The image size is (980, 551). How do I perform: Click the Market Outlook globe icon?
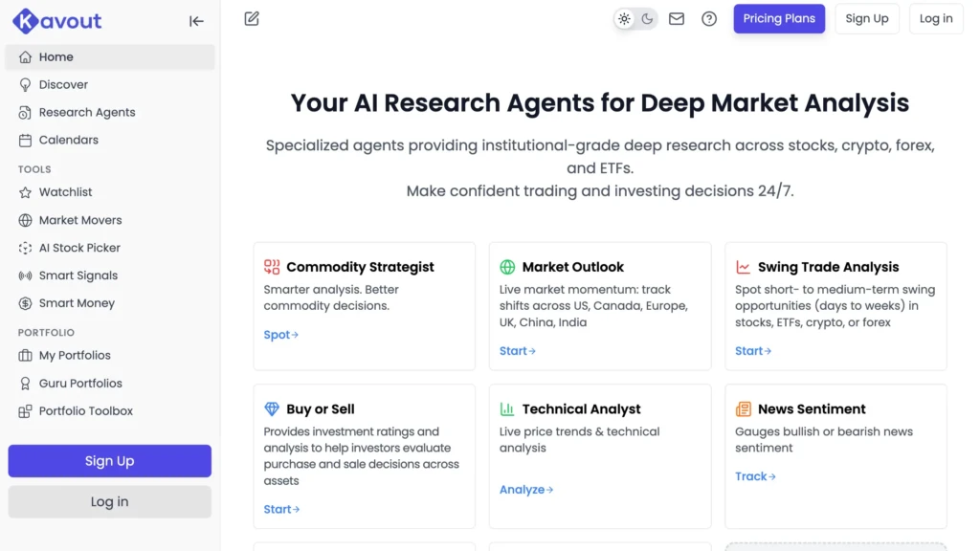tap(507, 267)
